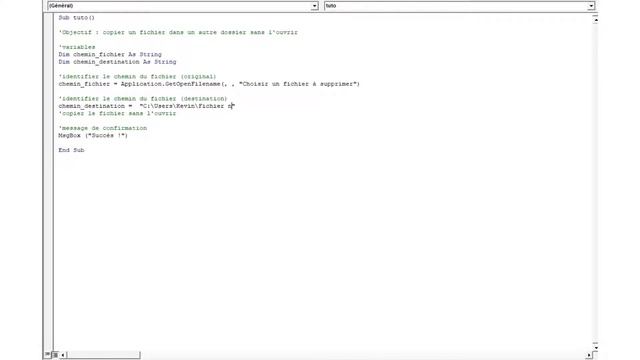Click comment 'copier le fichier sans l'ouvrir'
The width and height of the screenshot is (640, 360).
tap(117, 113)
